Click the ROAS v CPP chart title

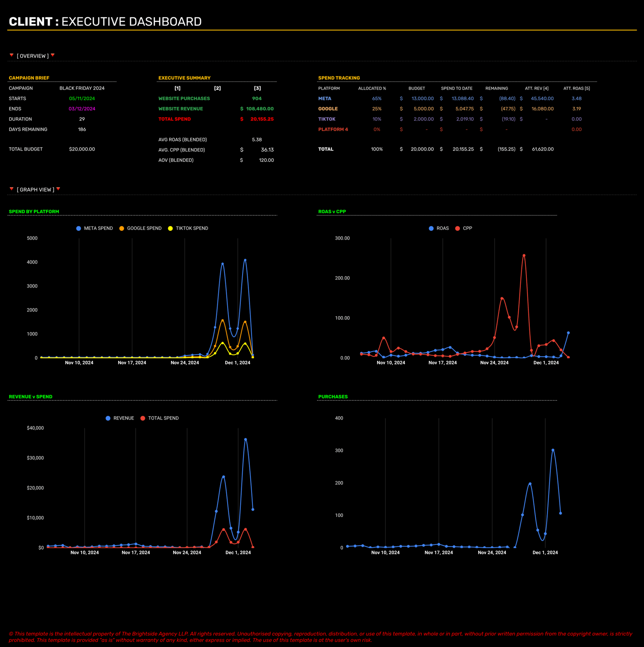click(332, 212)
